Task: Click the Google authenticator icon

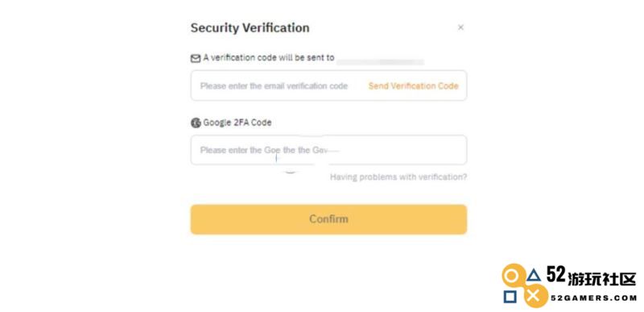Action: [x=196, y=123]
